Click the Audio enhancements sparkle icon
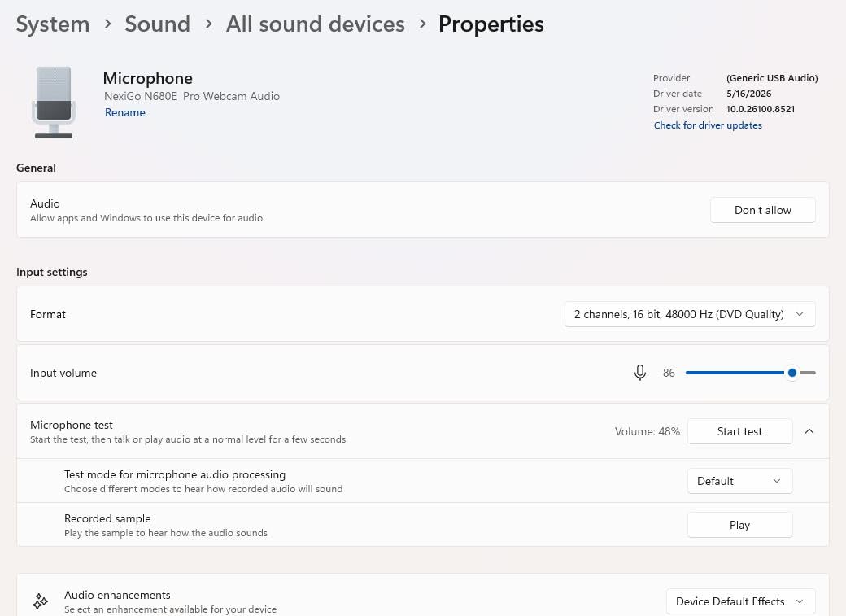 pos(41,601)
